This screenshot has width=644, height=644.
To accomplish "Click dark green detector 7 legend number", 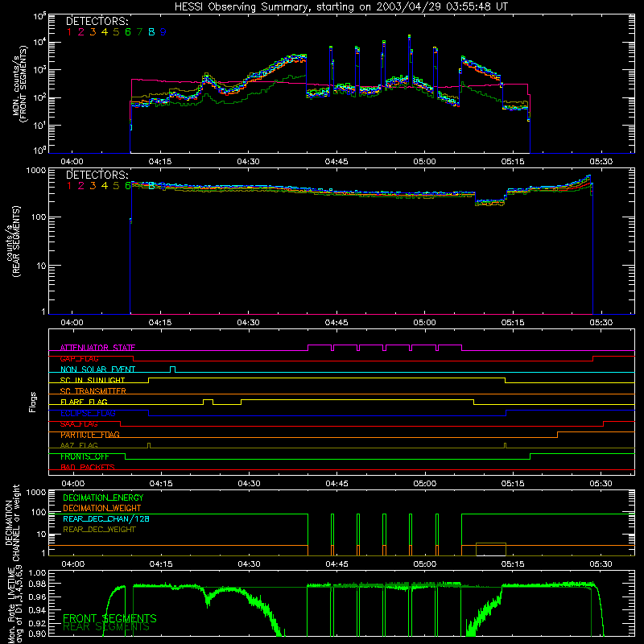I will [139, 32].
